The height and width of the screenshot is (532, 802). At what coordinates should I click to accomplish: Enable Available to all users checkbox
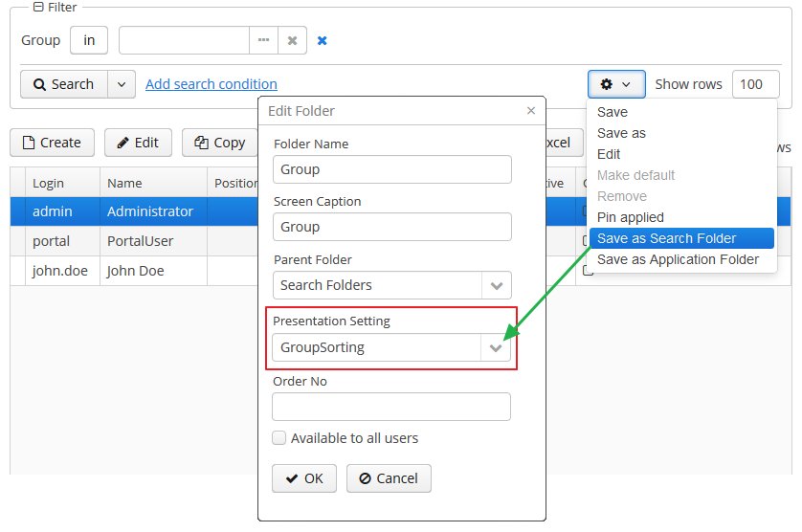279,438
